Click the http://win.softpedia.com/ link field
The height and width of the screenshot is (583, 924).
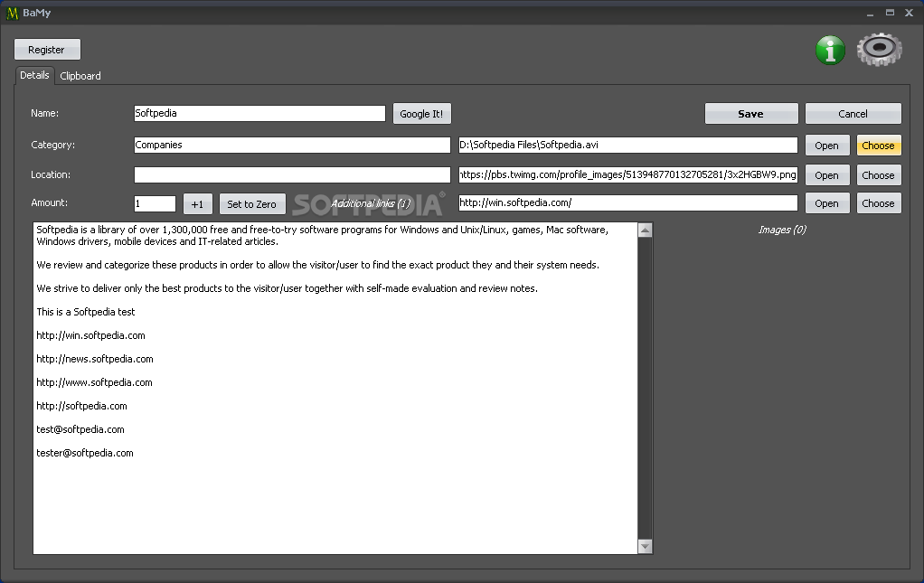627,203
